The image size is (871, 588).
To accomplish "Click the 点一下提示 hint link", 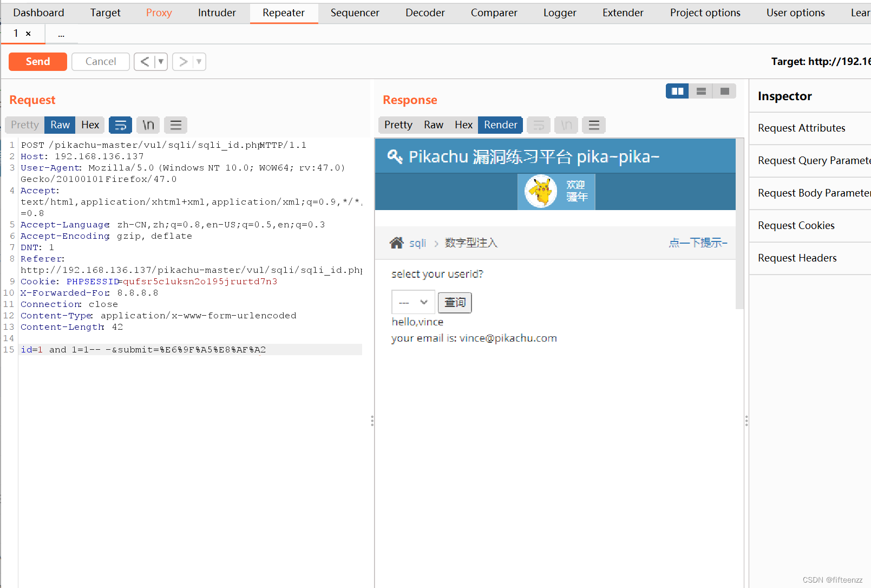I will point(698,243).
